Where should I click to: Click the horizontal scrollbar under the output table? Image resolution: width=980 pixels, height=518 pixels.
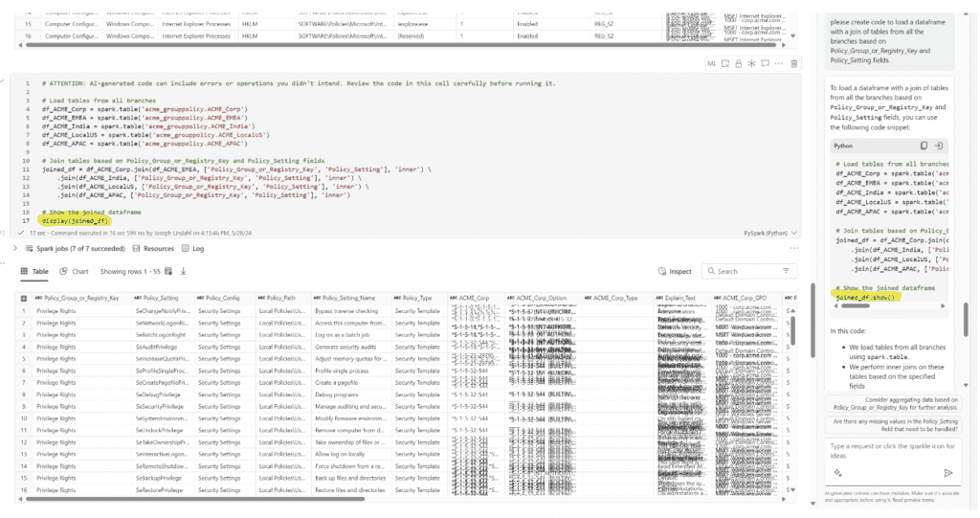(195, 499)
